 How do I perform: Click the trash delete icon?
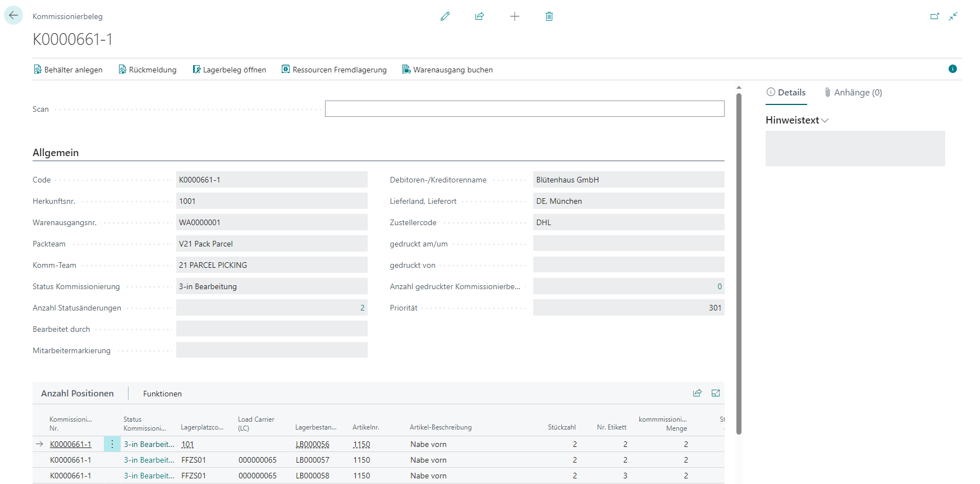pos(549,16)
